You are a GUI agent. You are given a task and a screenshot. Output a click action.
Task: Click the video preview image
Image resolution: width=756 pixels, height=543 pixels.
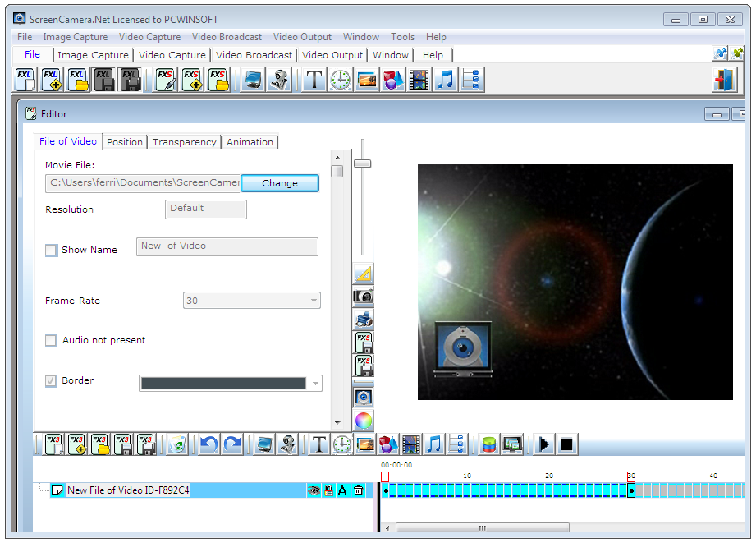click(x=575, y=282)
